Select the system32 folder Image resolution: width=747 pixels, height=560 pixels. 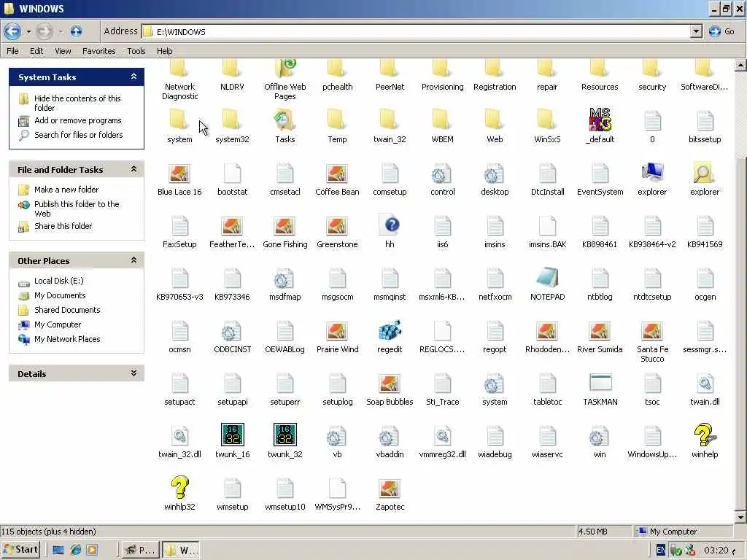233,120
